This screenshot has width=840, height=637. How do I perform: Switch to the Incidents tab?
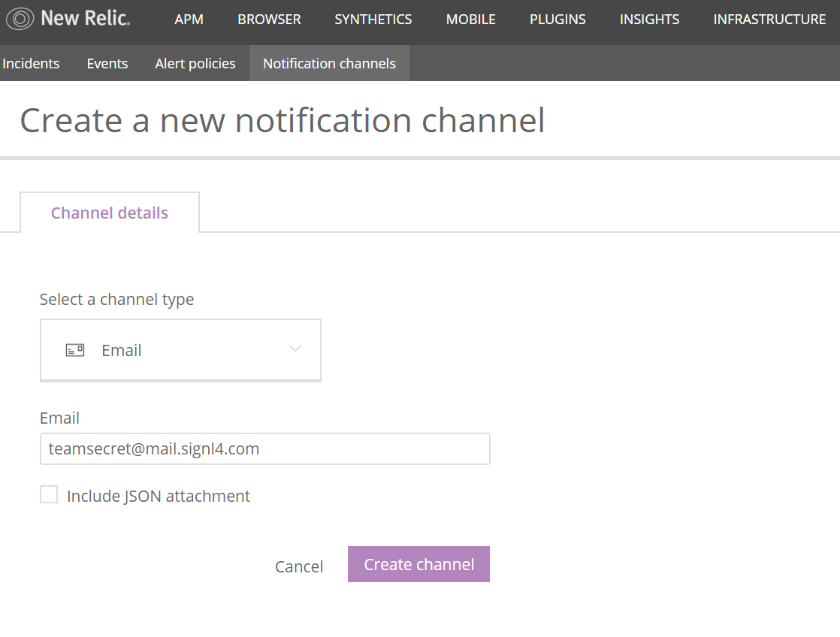pyautogui.click(x=31, y=63)
